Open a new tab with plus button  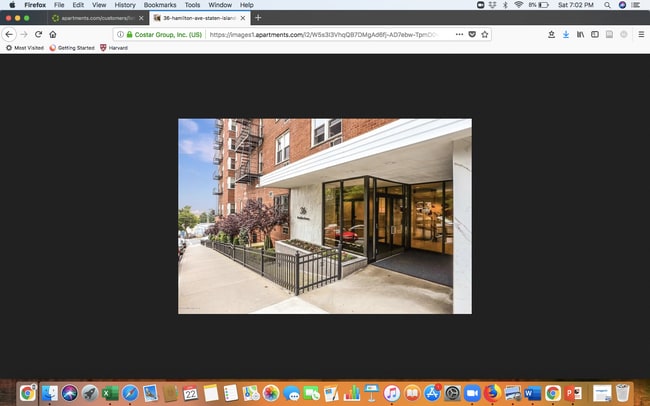[x=258, y=18]
